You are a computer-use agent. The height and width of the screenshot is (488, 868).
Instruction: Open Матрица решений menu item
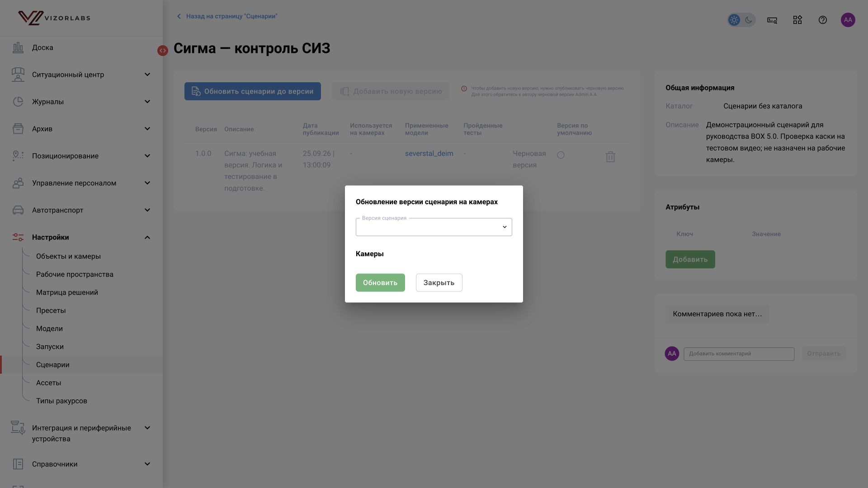tap(67, 292)
